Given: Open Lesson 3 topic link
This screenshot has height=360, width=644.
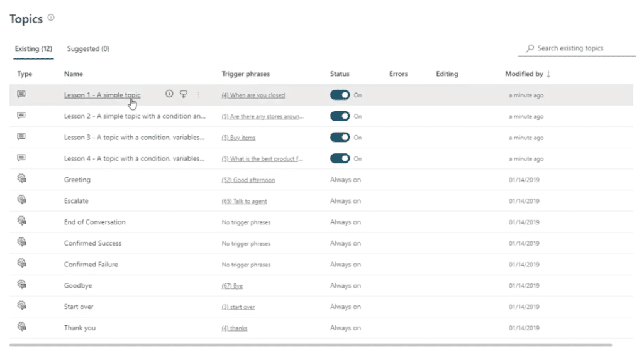Looking at the screenshot, I should (x=135, y=137).
